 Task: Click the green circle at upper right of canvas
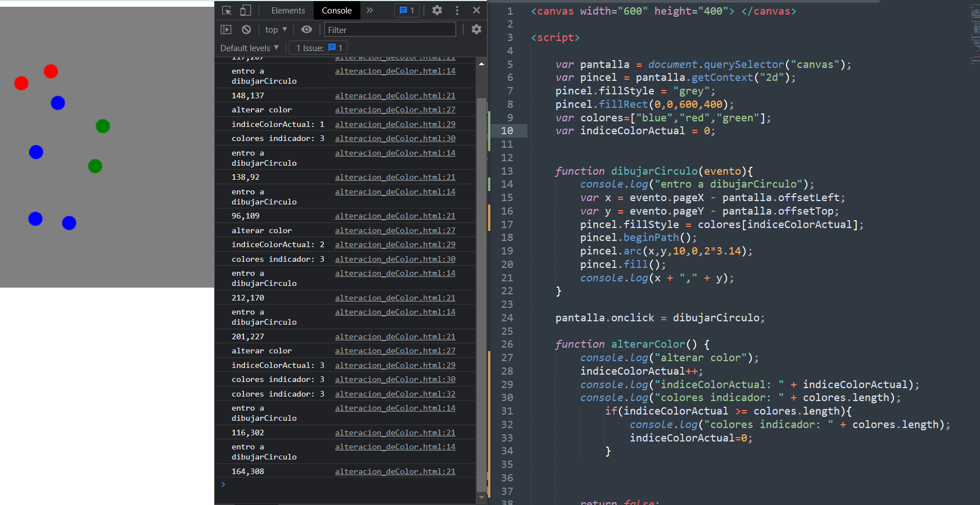pyautogui.click(x=103, y=126)
